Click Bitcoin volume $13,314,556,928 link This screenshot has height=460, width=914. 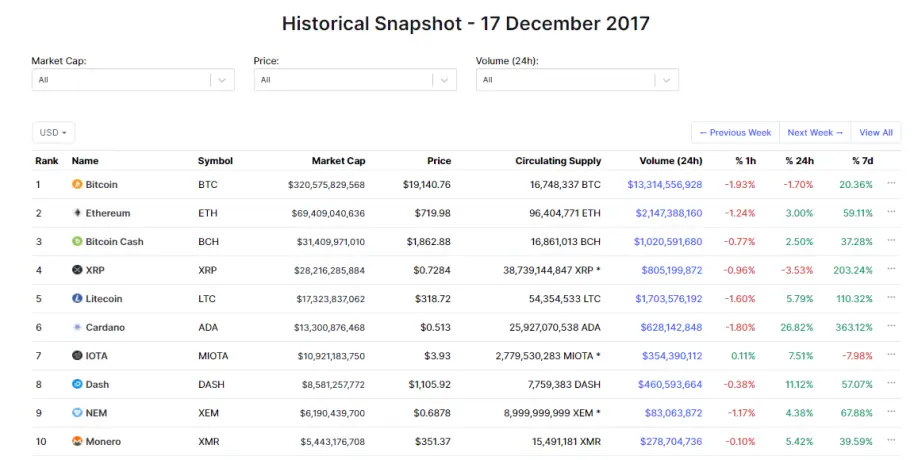click(x=665, y=184)
